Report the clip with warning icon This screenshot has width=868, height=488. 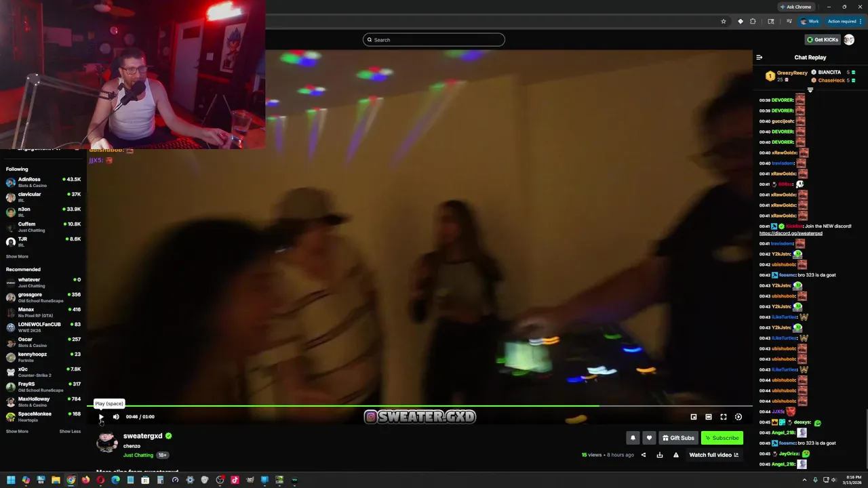click(x=676, y=455)
